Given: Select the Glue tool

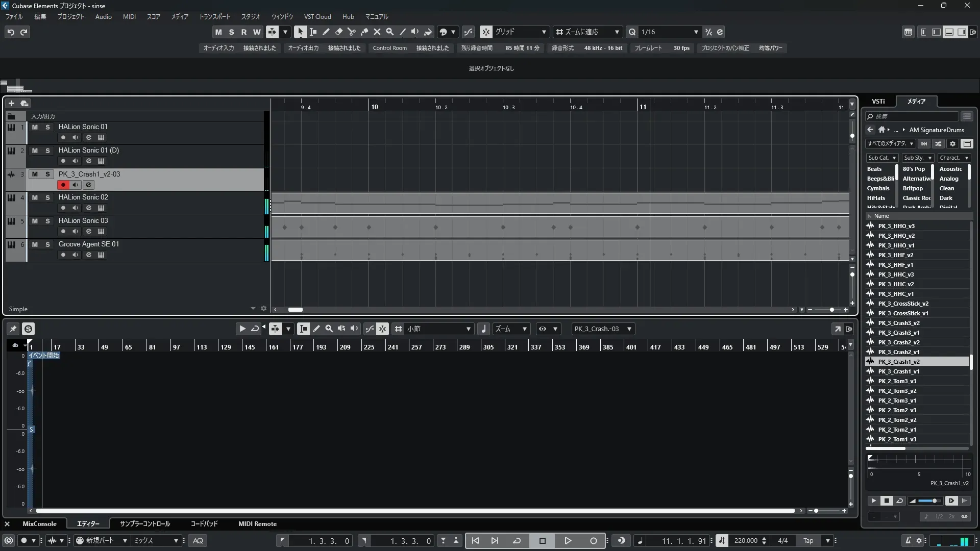Looking at the screenshot, I should (x=364, y=32).
